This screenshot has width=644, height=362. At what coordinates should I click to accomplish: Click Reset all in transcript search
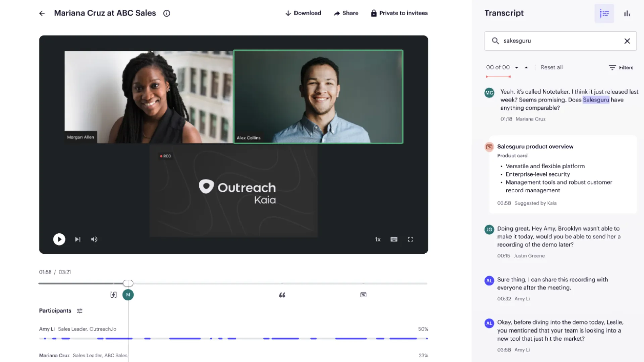coord(552,67)
